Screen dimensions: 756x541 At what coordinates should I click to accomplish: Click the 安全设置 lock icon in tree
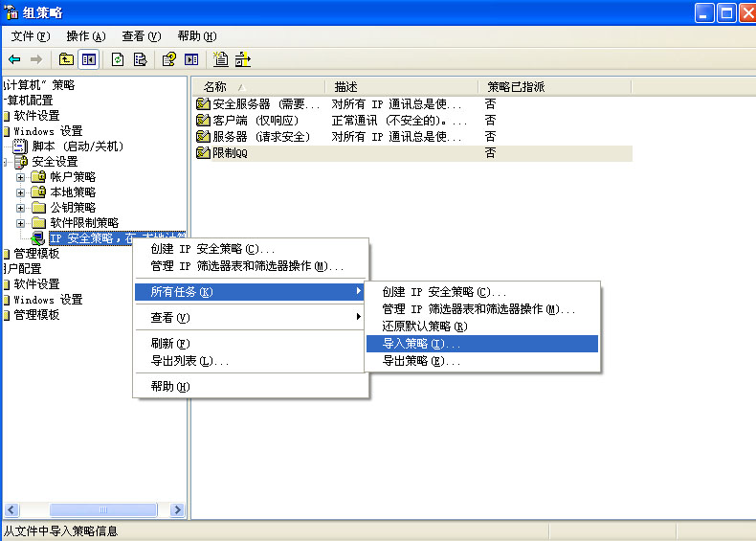21,161
